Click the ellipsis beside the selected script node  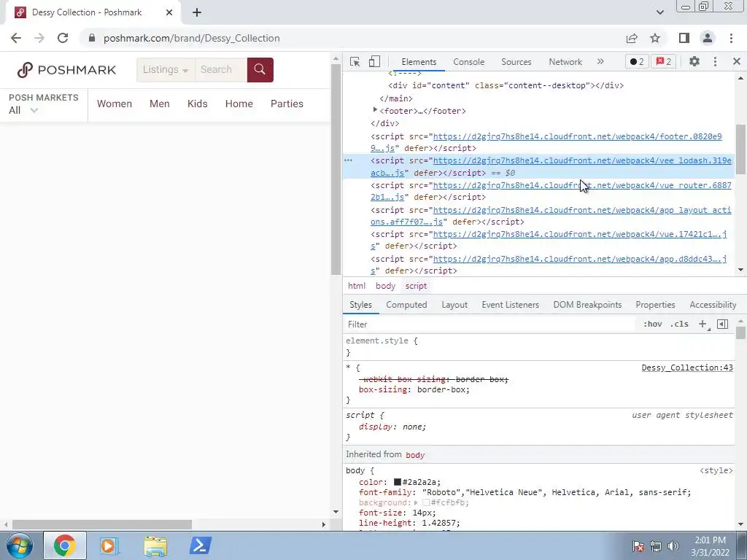(348, 161)
